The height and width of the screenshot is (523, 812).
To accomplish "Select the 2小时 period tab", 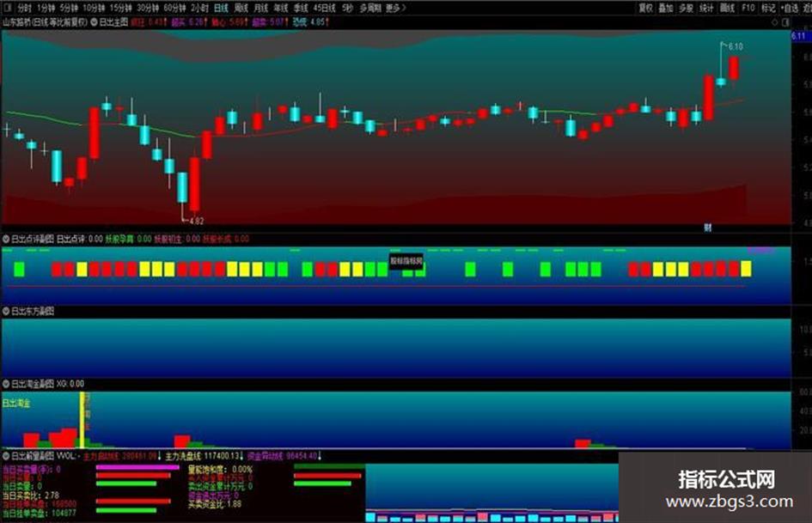I will point(199,8).
